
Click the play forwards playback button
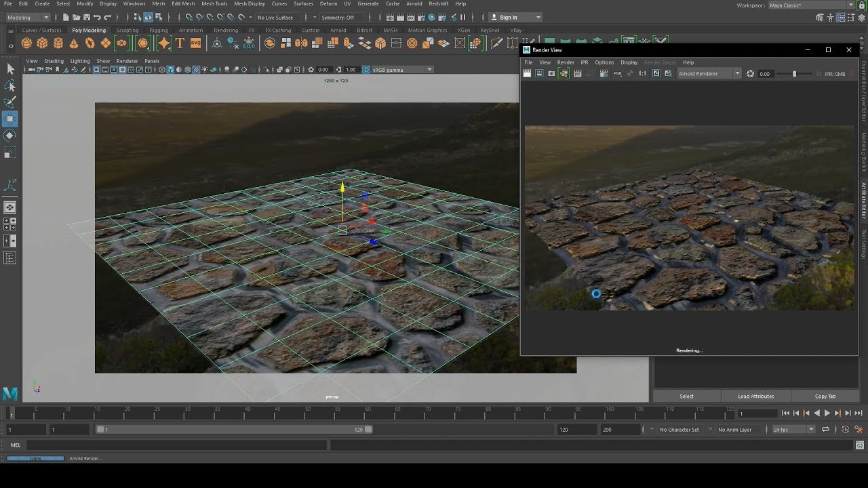tap(827, 413)
